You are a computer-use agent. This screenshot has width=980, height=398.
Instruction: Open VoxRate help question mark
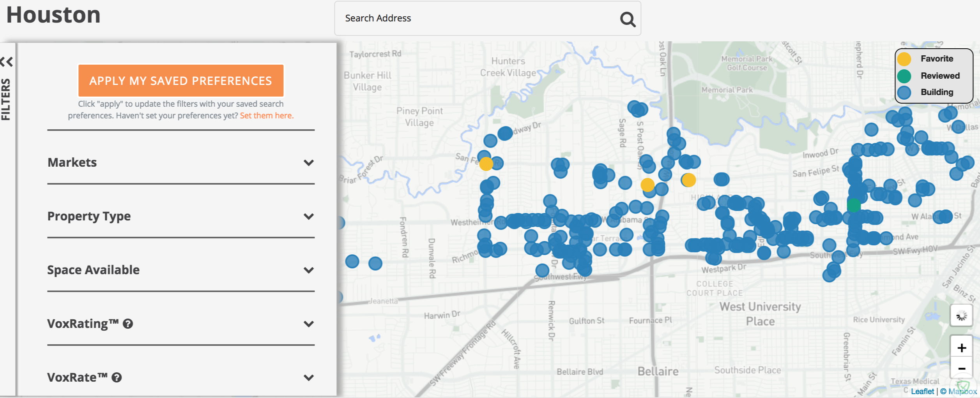[x=117, y=377]
